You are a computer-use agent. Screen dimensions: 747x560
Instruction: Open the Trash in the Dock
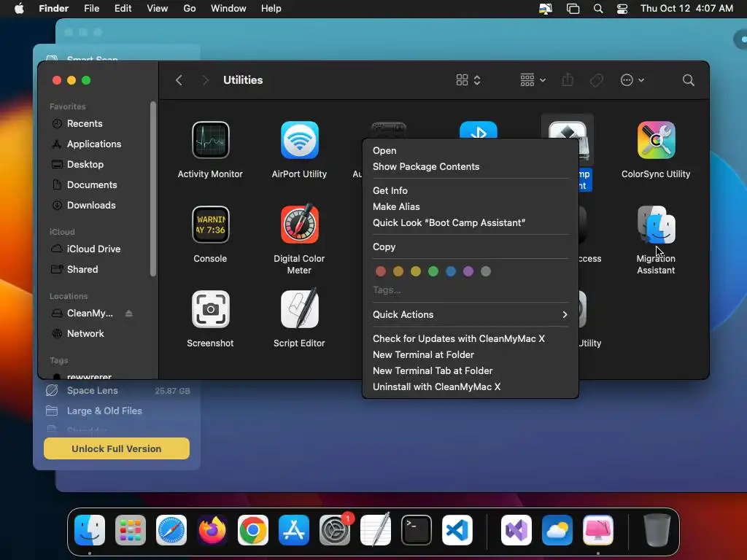point(657,529)
